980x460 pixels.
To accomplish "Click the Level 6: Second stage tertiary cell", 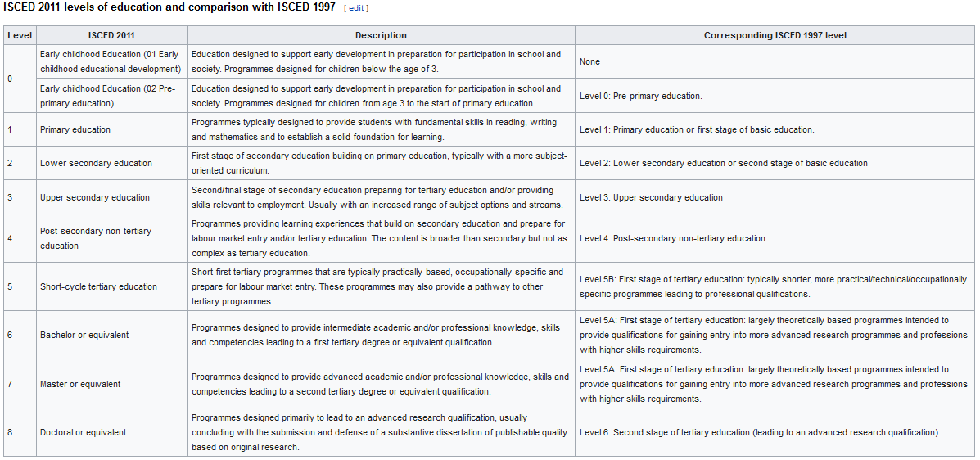I will pos(775,432).
